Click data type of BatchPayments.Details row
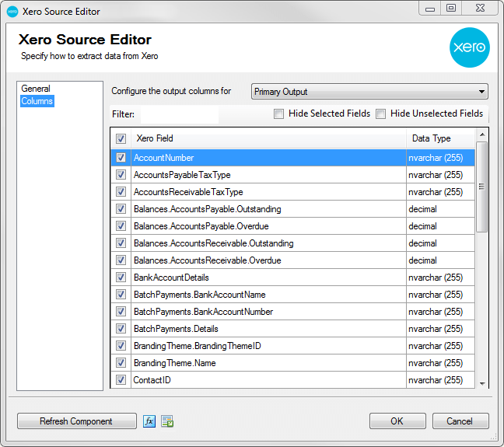The width and height of the screenshot is (504, 447). point(440,328)
